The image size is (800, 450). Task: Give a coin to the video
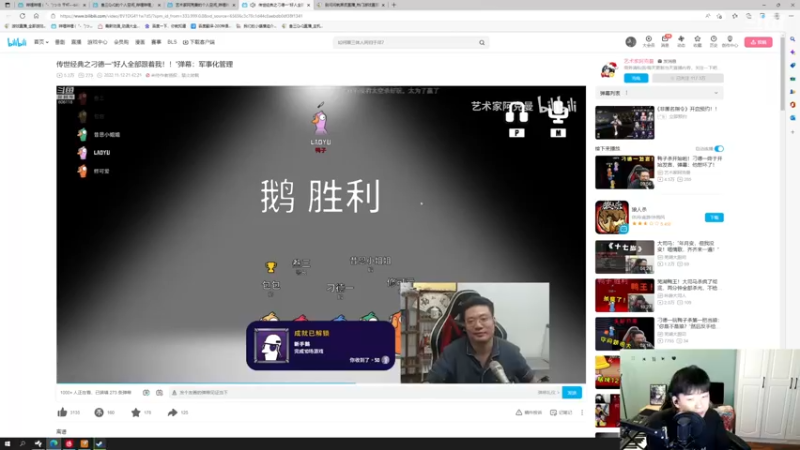tap(99, 412)
